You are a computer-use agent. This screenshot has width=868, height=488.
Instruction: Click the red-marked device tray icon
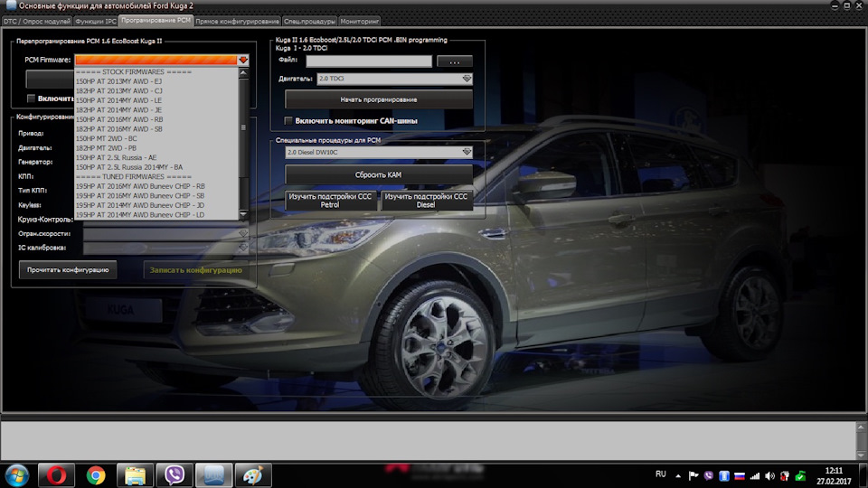coord(785,475)
